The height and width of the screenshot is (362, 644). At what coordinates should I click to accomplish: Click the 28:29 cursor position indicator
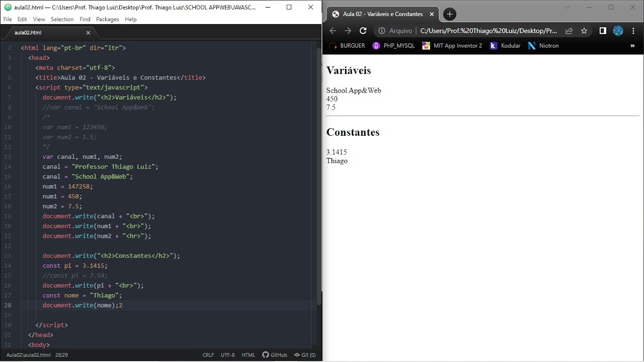coord(61,355)
